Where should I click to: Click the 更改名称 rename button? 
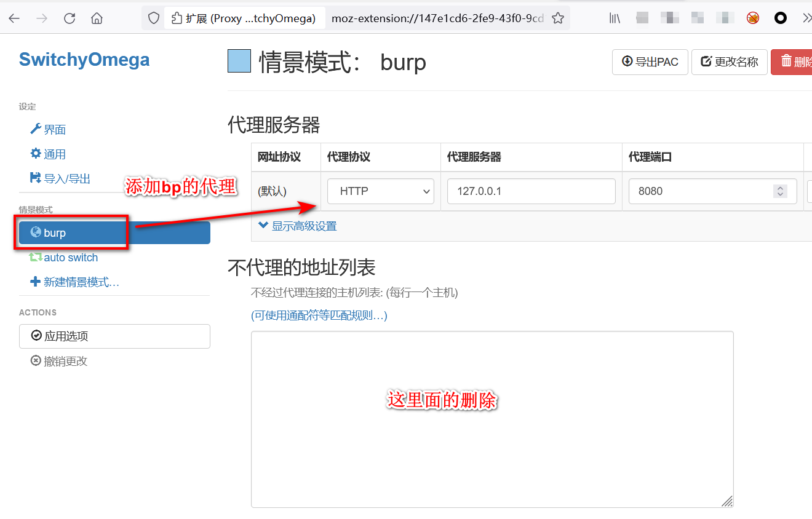pyautogui.click(x=730, y=62)
